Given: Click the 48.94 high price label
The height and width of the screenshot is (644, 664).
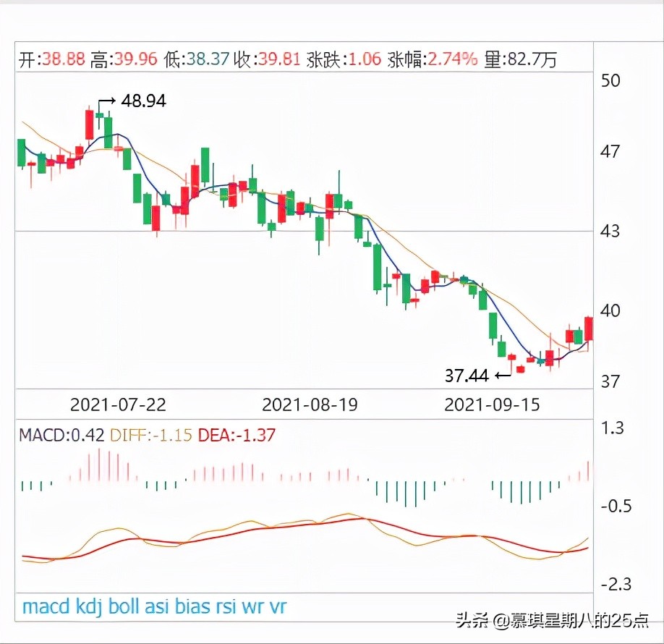Looking at the screenshot, I should coord(143,101).
